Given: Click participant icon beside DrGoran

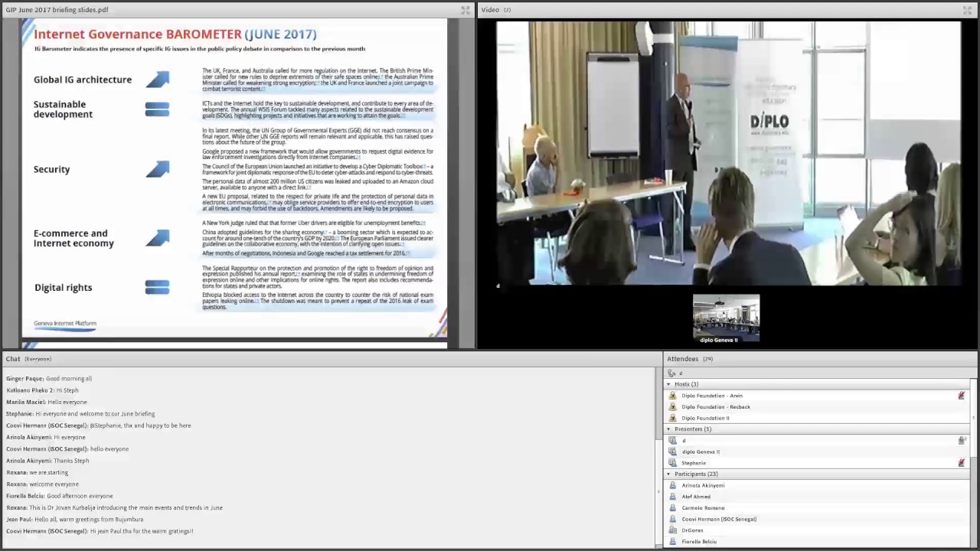Looking at the screenshot, I should [673, 530].
